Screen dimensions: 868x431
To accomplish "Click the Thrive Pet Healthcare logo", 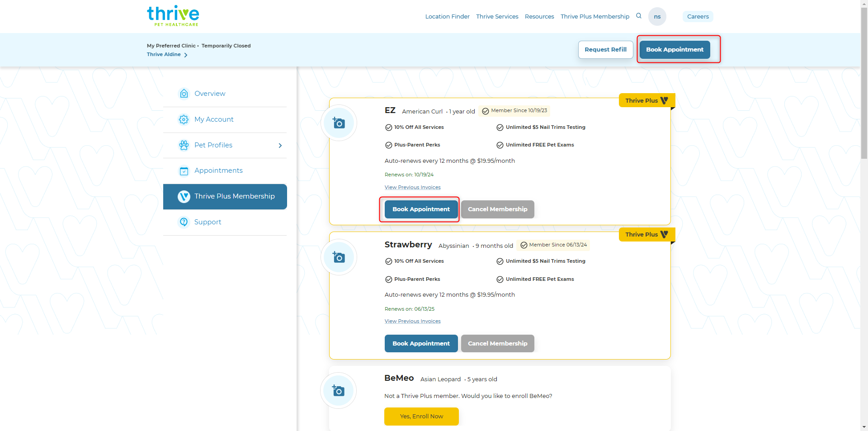I will click(173, 16).
